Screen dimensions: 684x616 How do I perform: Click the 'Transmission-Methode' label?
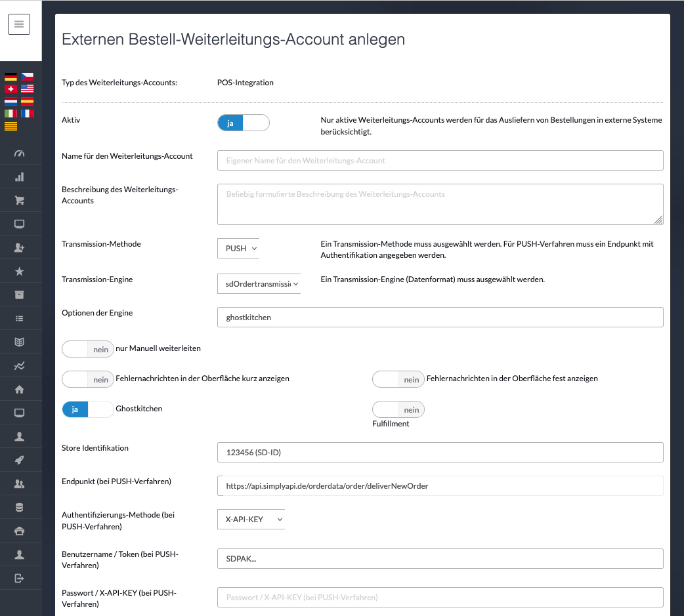coord(101,244)
